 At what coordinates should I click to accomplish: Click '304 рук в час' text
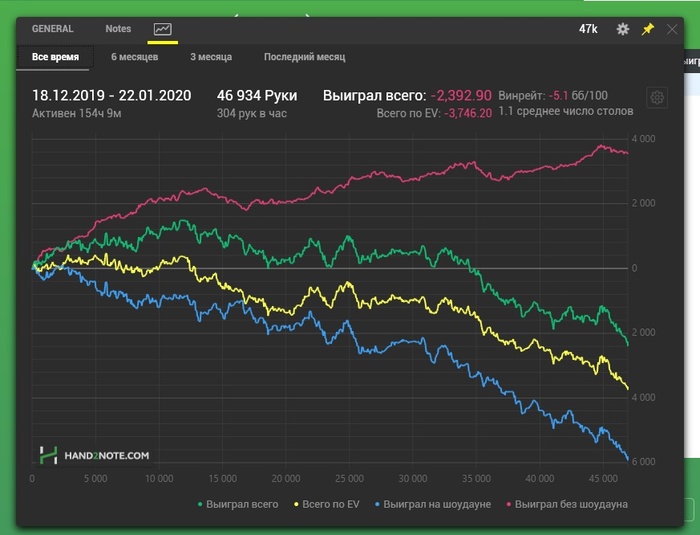coord(252,113)
